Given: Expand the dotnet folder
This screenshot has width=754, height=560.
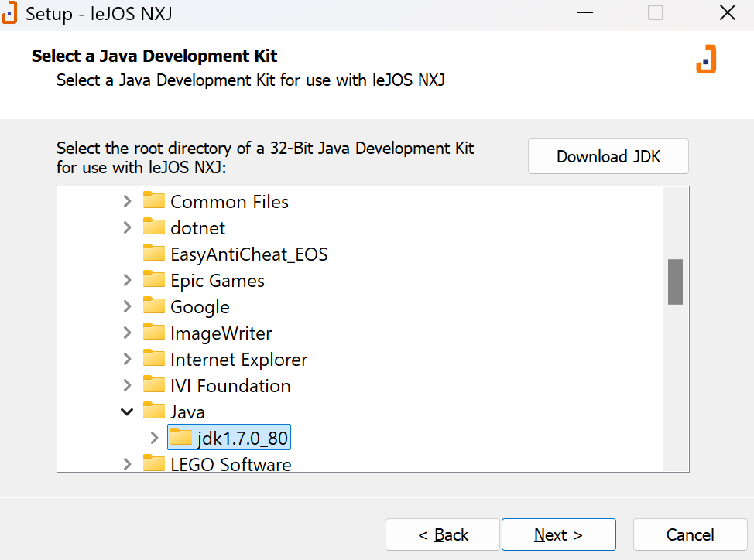Looking at the screenshot, I should click(x=127, y=227).
